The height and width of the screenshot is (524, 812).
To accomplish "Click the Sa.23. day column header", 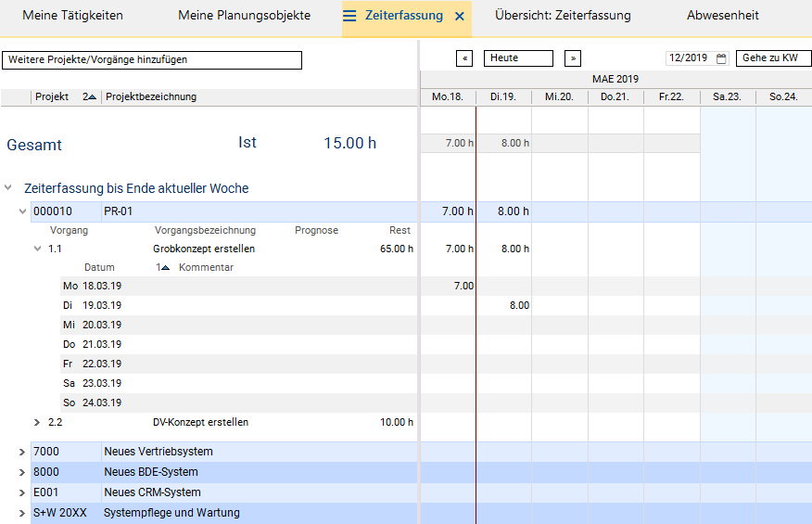I will 727,97.
